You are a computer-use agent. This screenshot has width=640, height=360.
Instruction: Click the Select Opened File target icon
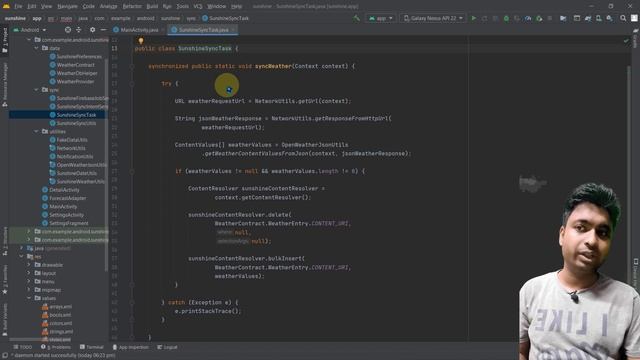click(68, 30)
